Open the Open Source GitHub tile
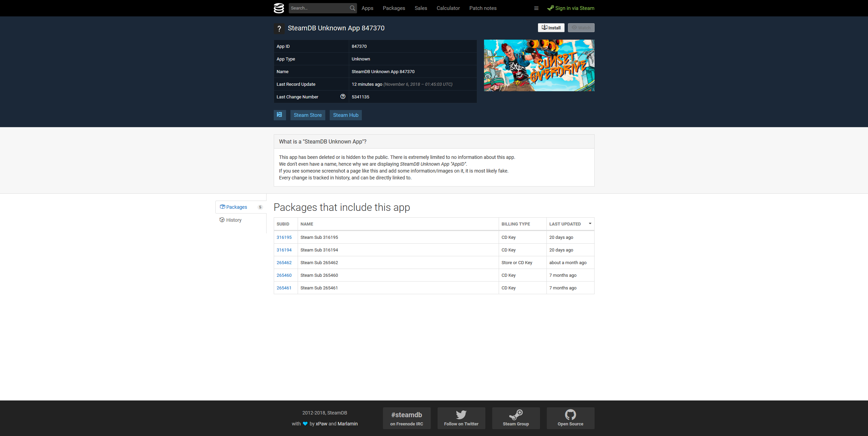 [x=570, y=418]
